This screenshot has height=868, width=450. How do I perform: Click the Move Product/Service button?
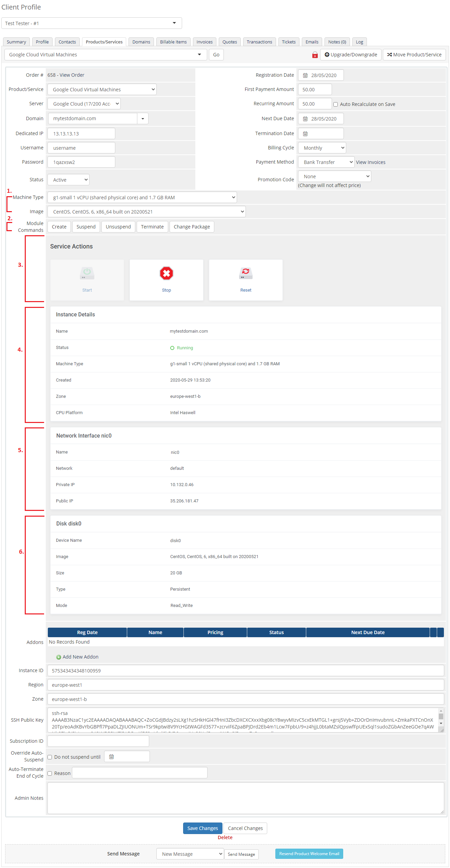click(x=414, y=55)
